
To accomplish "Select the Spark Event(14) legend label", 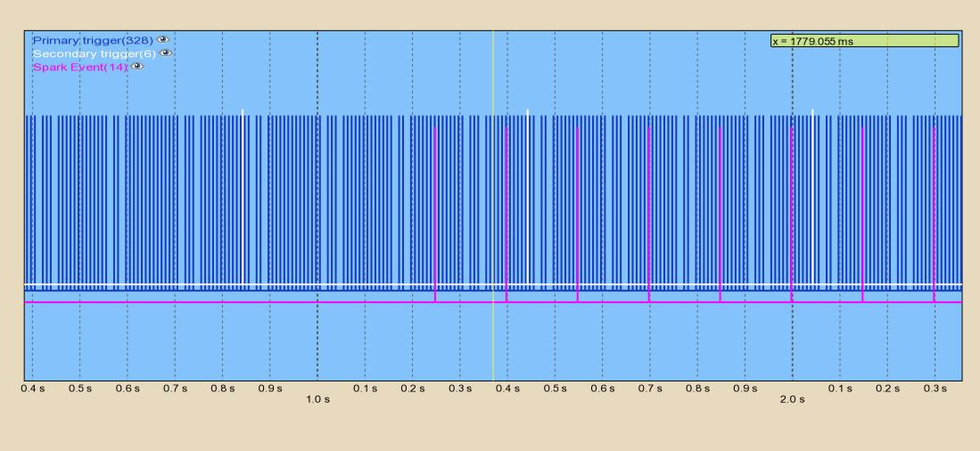I will point(80,67).
